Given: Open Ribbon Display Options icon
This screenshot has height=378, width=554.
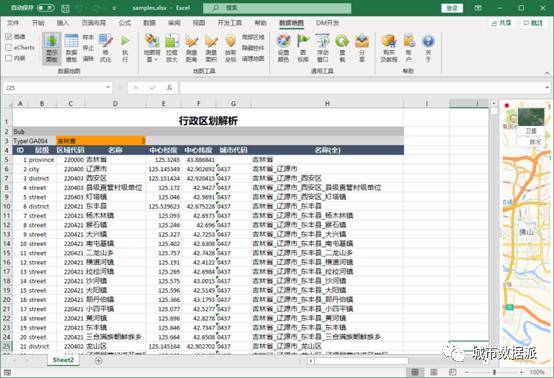Looking at the screenshot, I should coord(478,8).
